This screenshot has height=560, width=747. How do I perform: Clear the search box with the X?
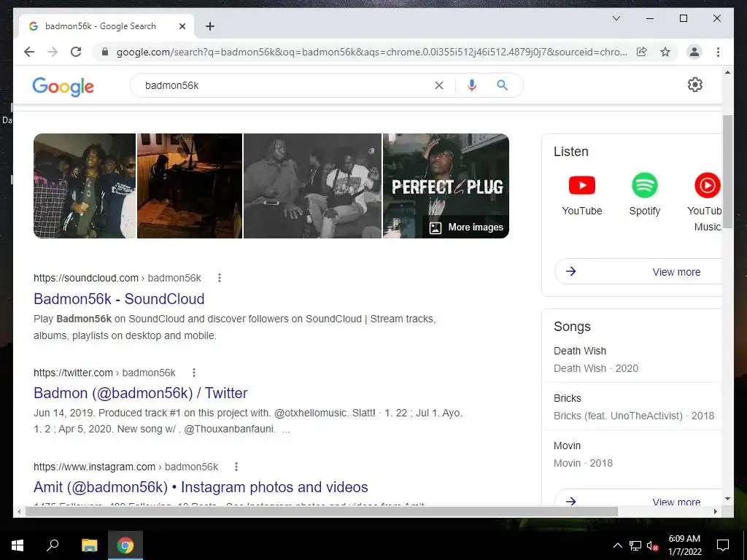point(438,85)
